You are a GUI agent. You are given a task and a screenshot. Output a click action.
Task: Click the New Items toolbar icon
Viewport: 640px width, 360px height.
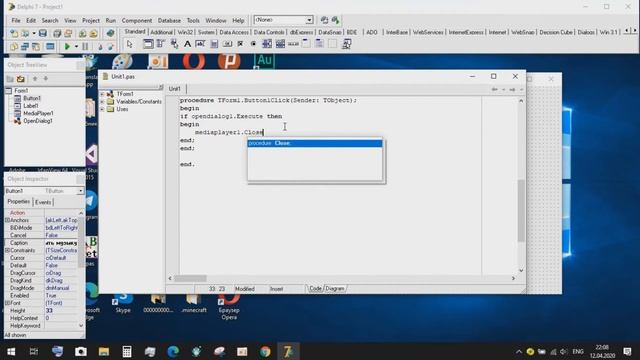pyautogui.click(x=14, y=33)
